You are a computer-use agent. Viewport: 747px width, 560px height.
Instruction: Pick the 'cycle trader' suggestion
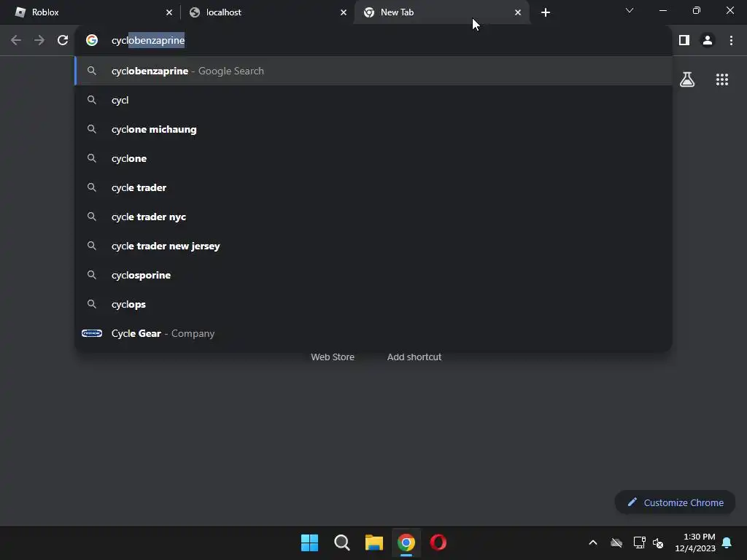coord(373,187)
